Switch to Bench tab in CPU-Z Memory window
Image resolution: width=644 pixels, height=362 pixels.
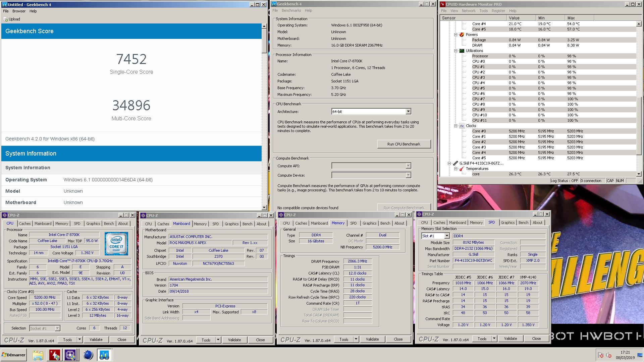pyautogui.click(x=385, y=223)
